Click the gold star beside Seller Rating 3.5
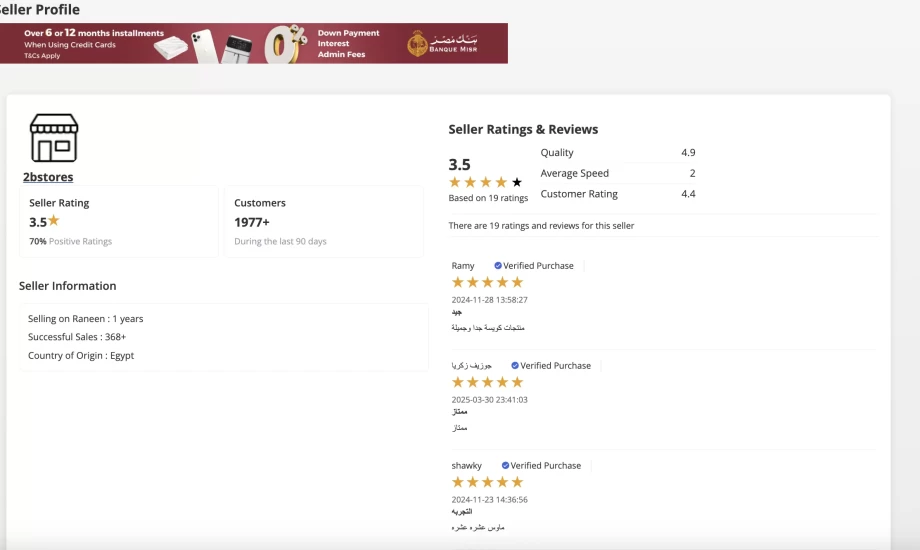920x550 pixels. 54,220
